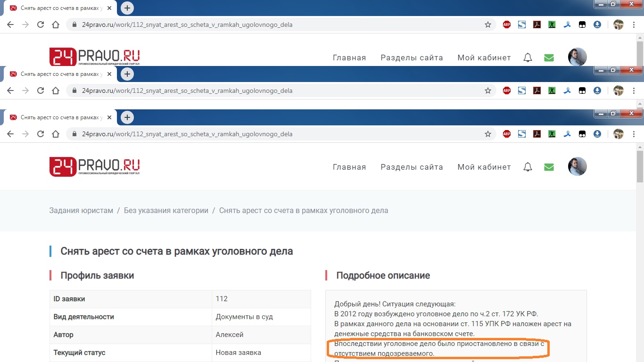The height and width of the screenshot is (362, 644).
Task: Open 'Разделы сайта' menu above the breadcrumbs
Action: pyautogui.click(x=412, y=167)
